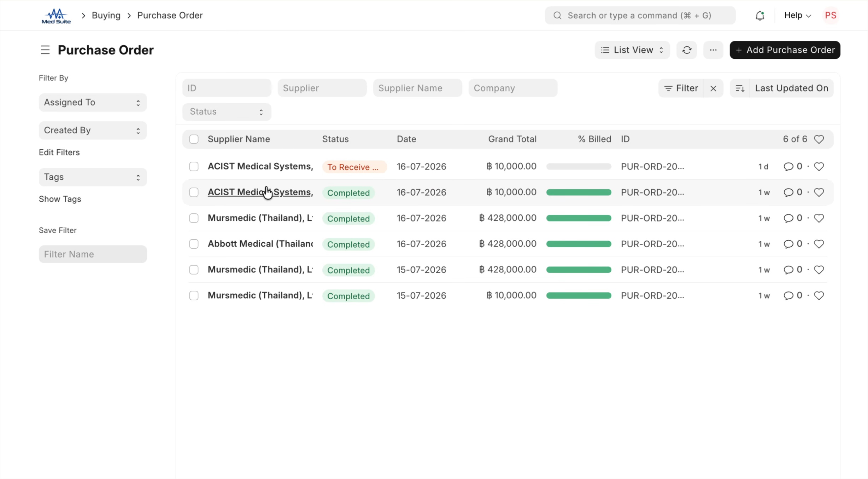Viewport: 868px width, 479px height.
Task: Expand the Created By filter dropdown
Action: pyautogui.click(x=93, y=131)
